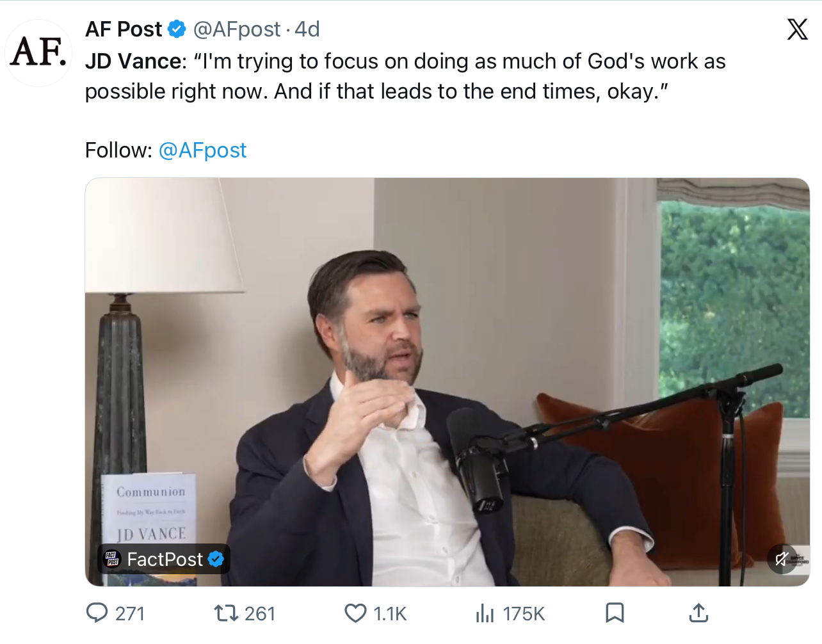Open the share upload icon
Image resolution: width=822 pixels, height=644 pixels.
[x=698, y=613]
